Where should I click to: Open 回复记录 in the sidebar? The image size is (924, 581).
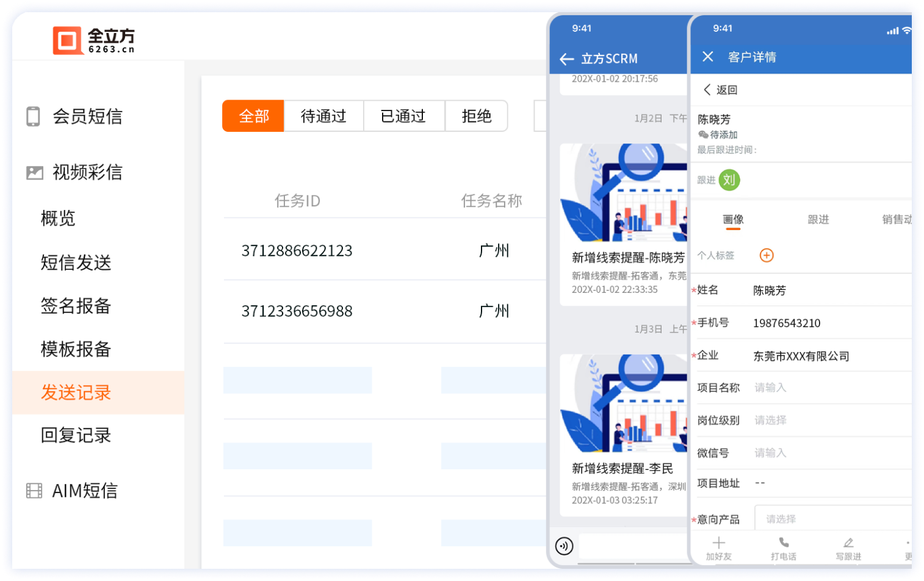click(76, 436)
